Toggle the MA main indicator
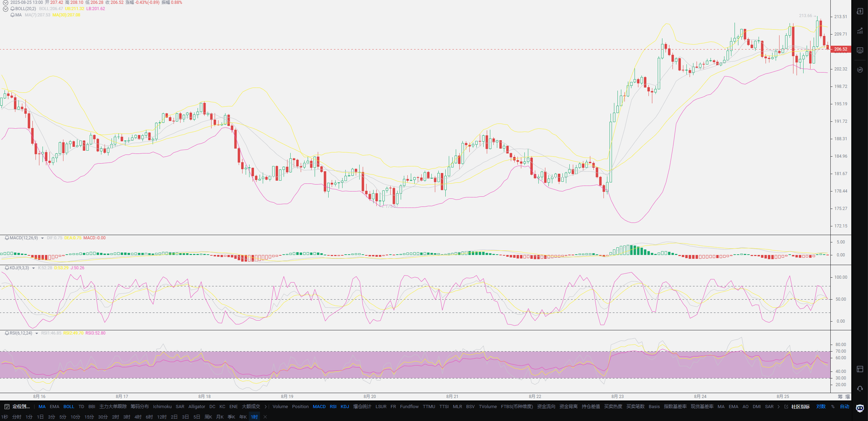The image size is (868, 421). point(42,407)
